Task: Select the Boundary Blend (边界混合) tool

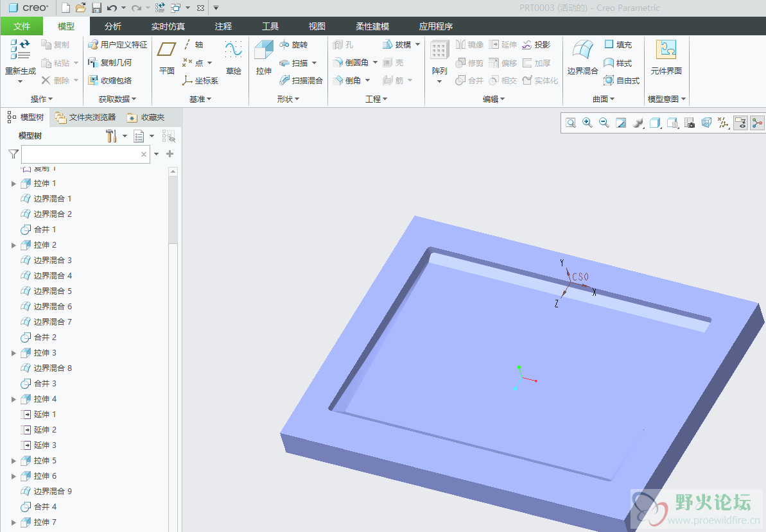Action: click(x=583, y=58)
